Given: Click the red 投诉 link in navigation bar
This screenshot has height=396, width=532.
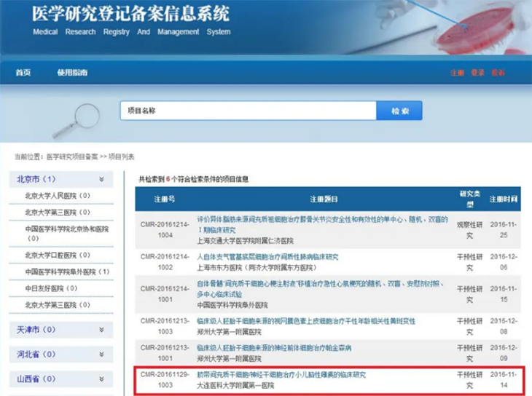Looking at the screenshot, I should [498, 73].
